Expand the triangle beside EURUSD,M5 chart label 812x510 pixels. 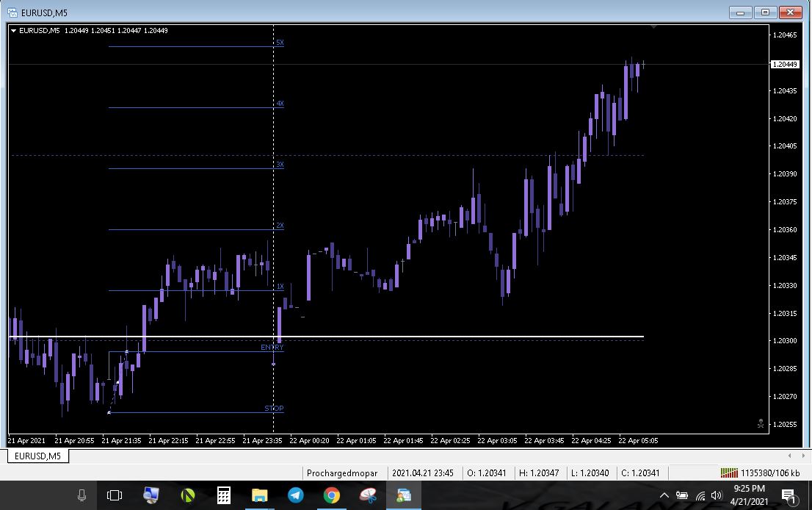pyautogui.click(x=13, y=31)
